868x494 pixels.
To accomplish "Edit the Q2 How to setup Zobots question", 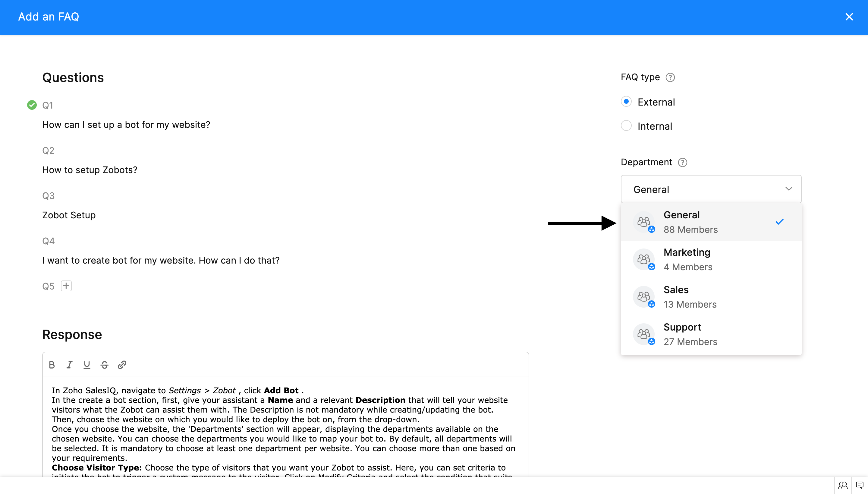I will pos(90,170).
